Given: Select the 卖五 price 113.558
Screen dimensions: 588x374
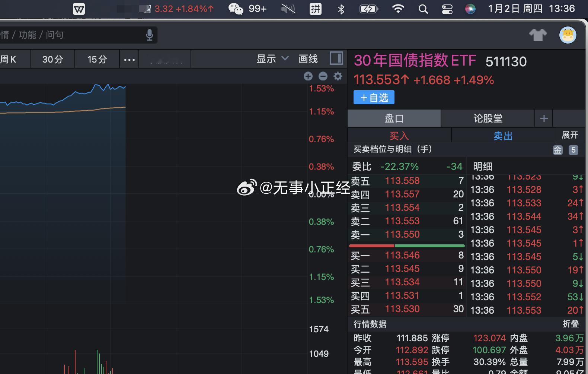Looking at the screenshot, I should [402, 181].
